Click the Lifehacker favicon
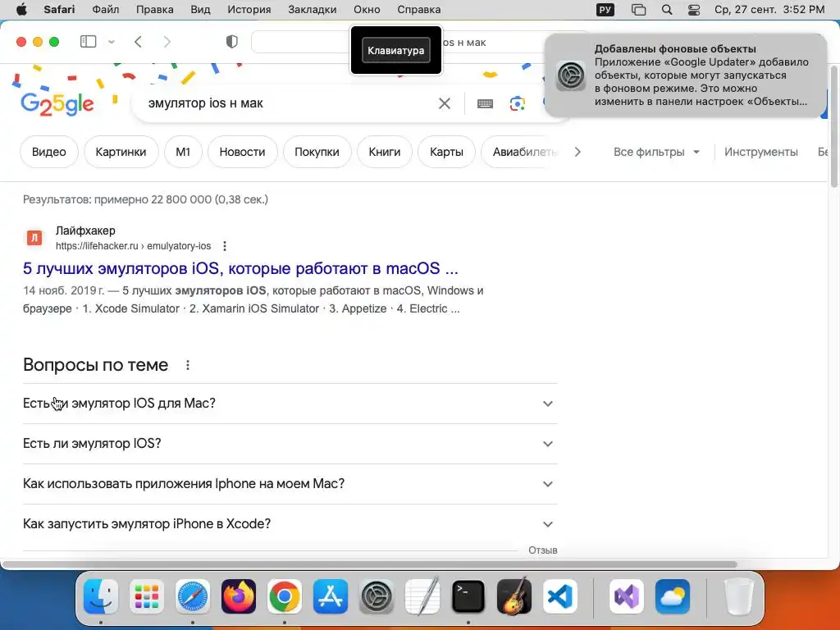 coord(34,237)
